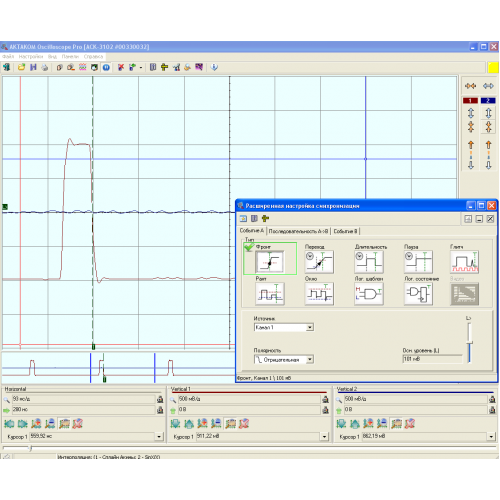Pick the Окно window trigger icon

(319, 294)
